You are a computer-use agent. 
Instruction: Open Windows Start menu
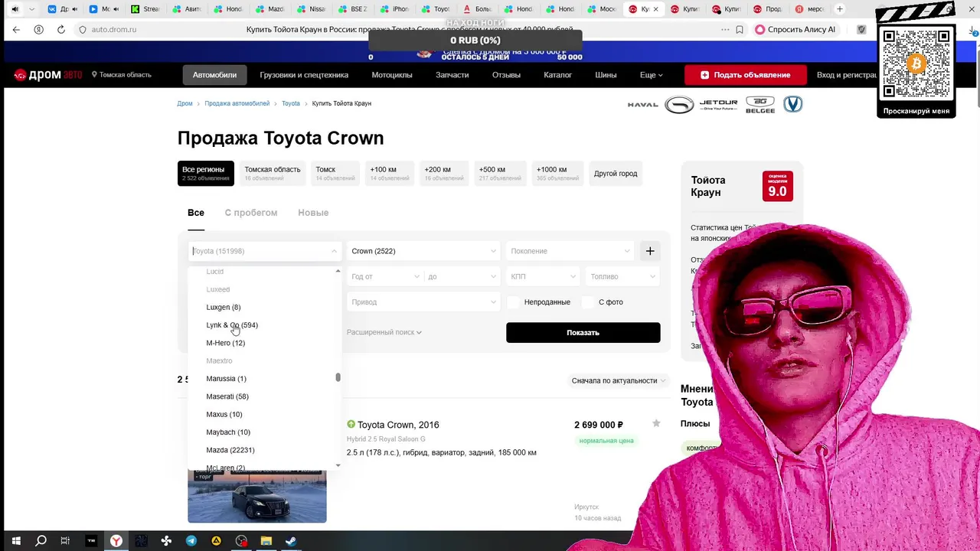click(x=15, y=541)
